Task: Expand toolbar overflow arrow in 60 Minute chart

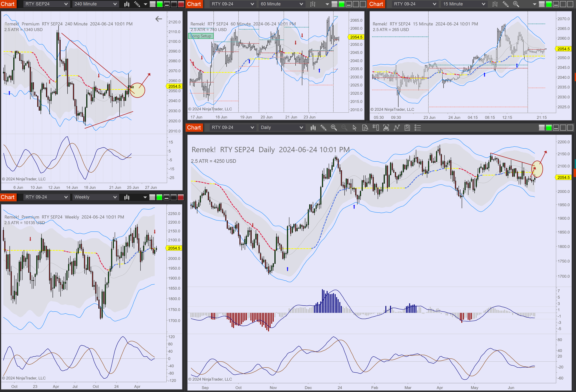Action: tap(327, 4)
